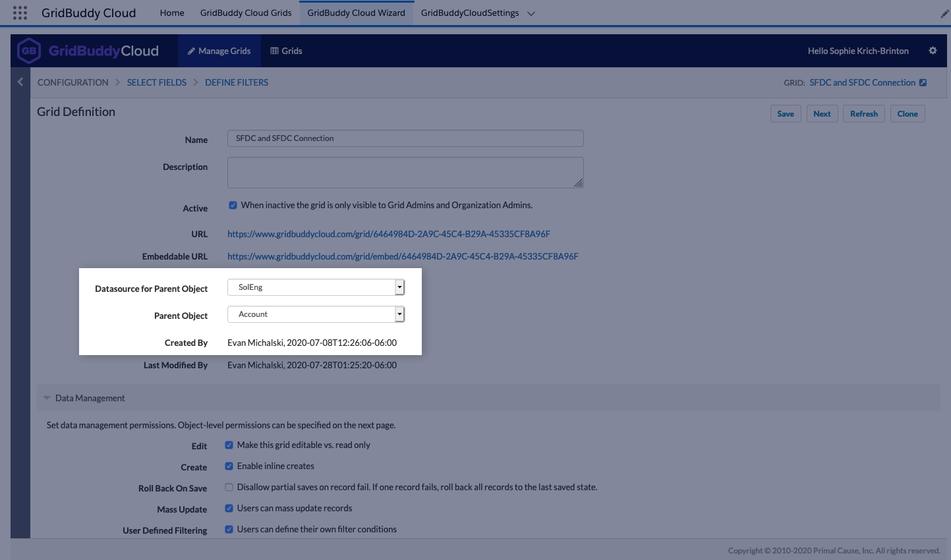The width and height of the screenshot is (951, 560).
Task: Click the Refresh button
Action: point(864,113)
